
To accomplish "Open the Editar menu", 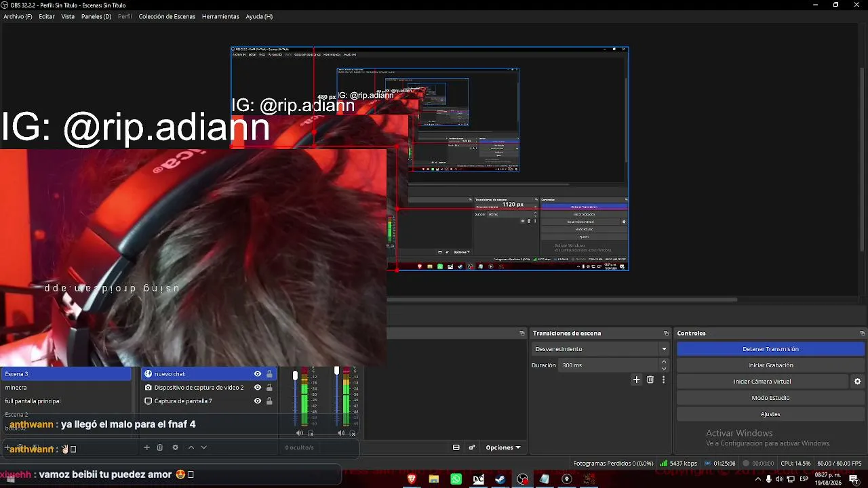I will point(47,16).
